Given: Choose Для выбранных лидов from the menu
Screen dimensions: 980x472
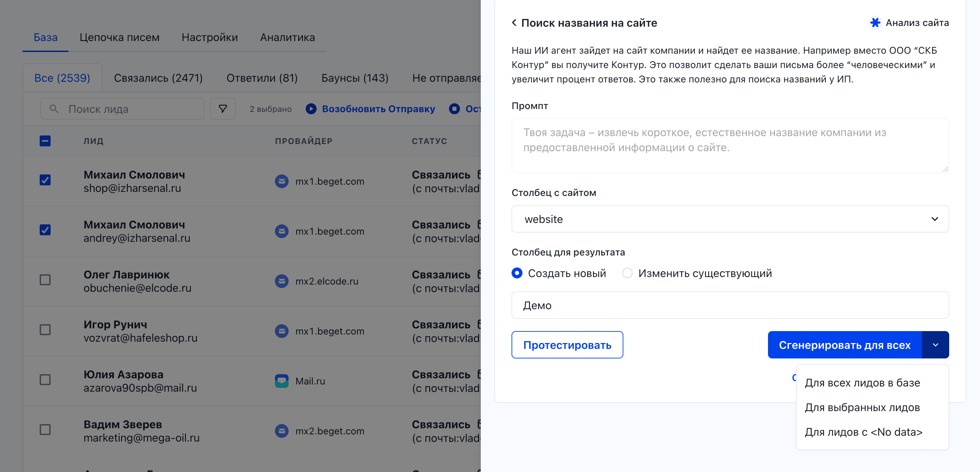Looking at the screenshot, I should pyautogui.click(x=862, y=407).
